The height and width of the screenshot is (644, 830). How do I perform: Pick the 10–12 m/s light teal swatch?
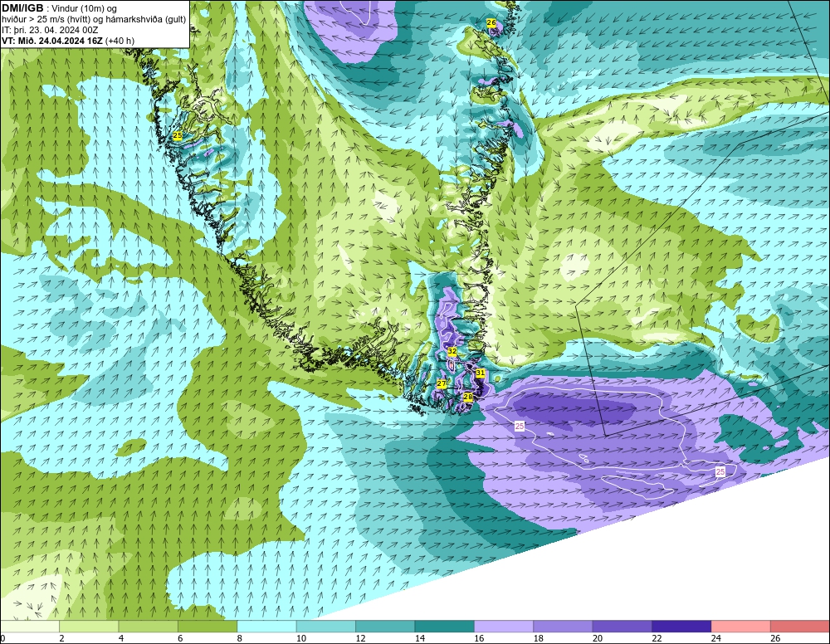point(326,627)
